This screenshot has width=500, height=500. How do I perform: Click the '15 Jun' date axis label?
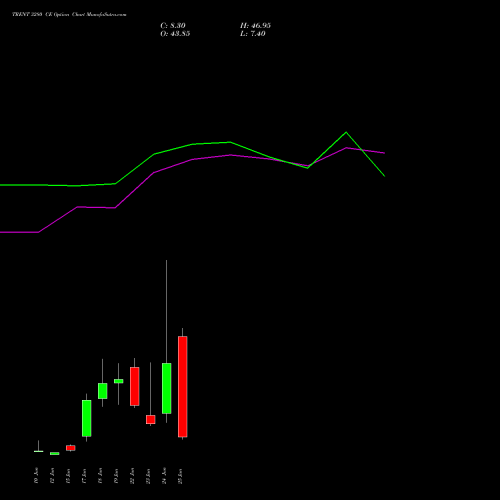coord(68,476)
